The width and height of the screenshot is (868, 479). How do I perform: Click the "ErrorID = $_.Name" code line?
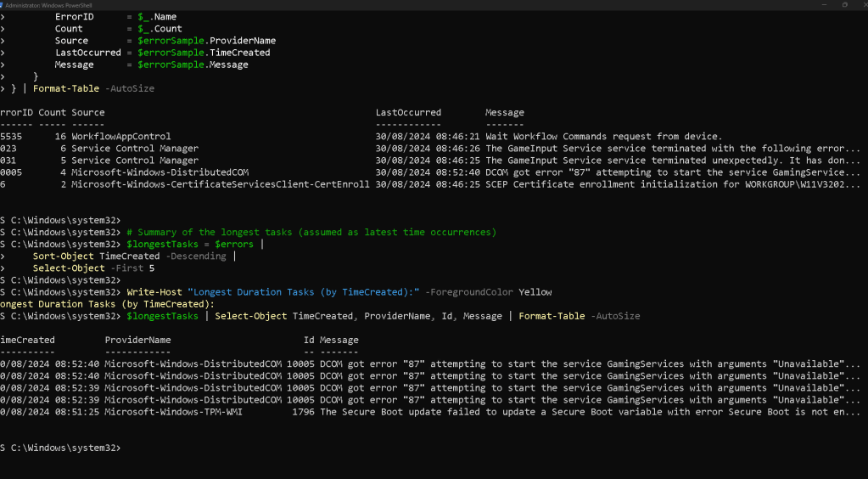coord(115,17)
